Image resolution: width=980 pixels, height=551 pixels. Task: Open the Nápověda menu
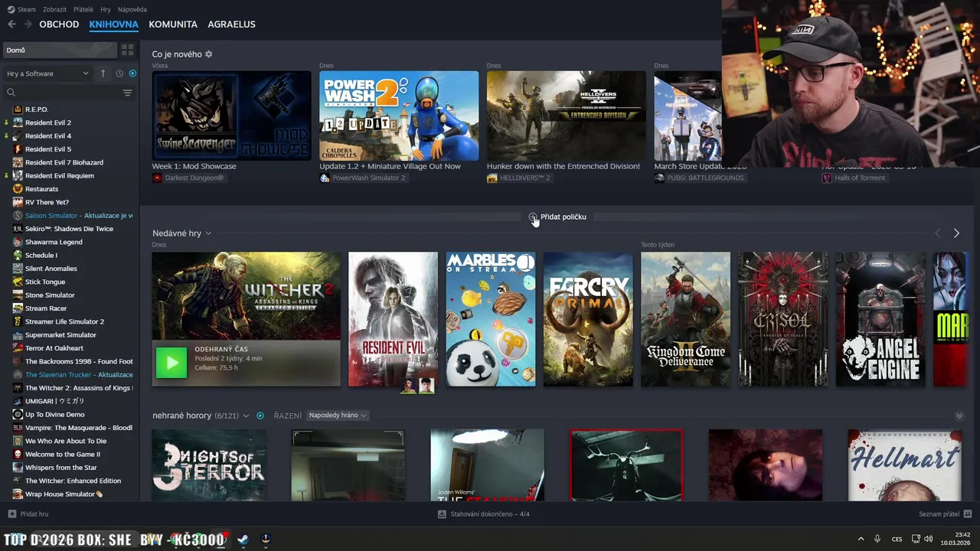[x=132, y=9]
